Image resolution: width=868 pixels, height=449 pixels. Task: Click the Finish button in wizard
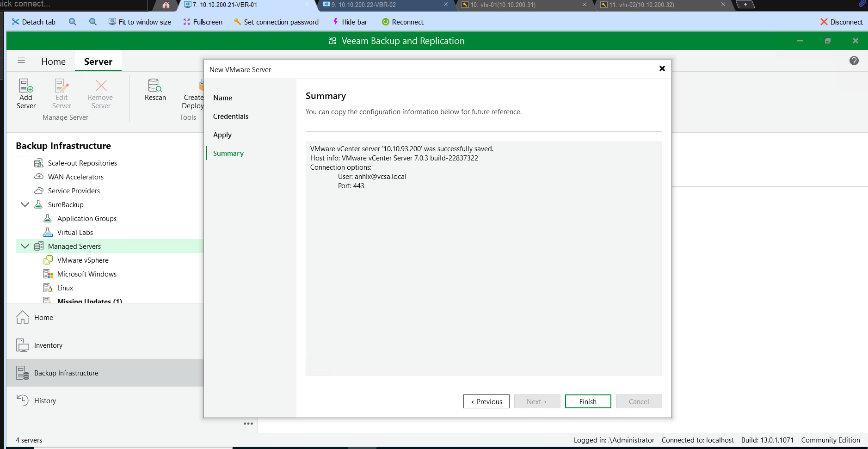coord(588,401)
